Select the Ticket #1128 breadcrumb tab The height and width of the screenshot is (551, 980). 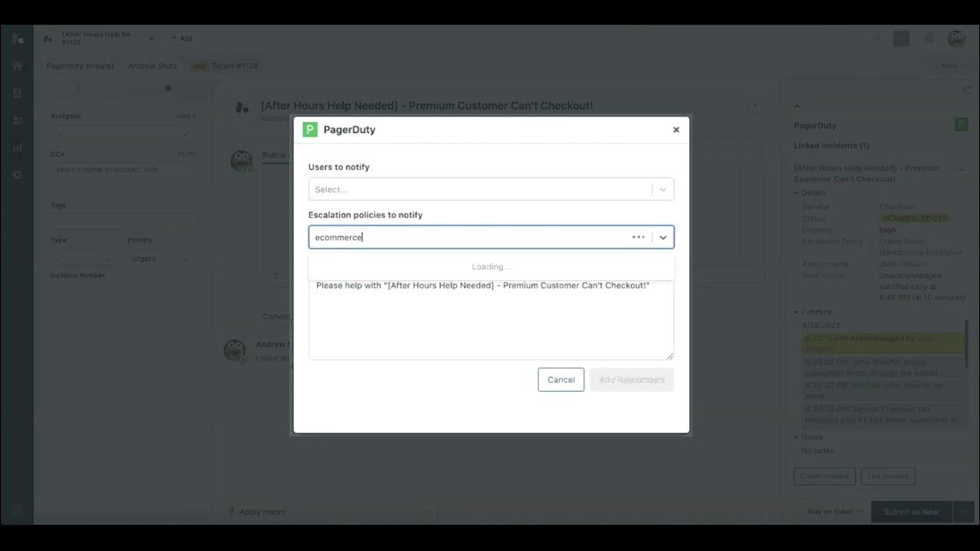224,66
